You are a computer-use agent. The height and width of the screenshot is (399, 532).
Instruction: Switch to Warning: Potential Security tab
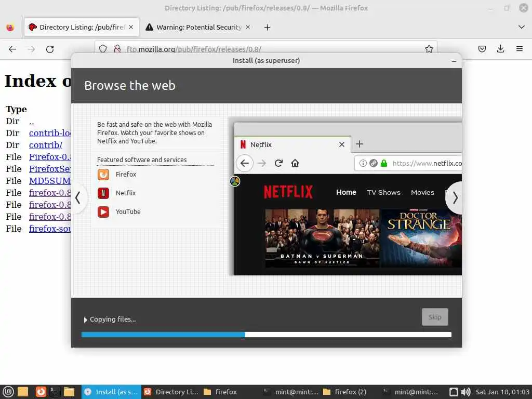[x=198, y=27]
